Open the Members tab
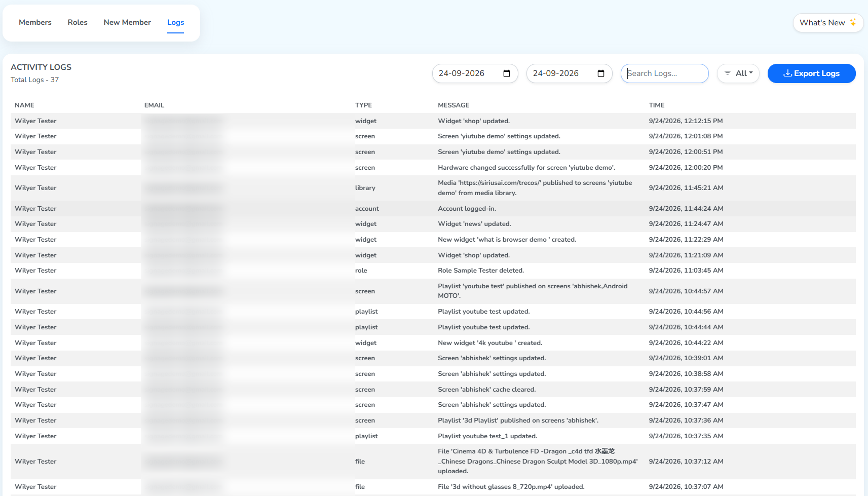 tap(35, 22)
